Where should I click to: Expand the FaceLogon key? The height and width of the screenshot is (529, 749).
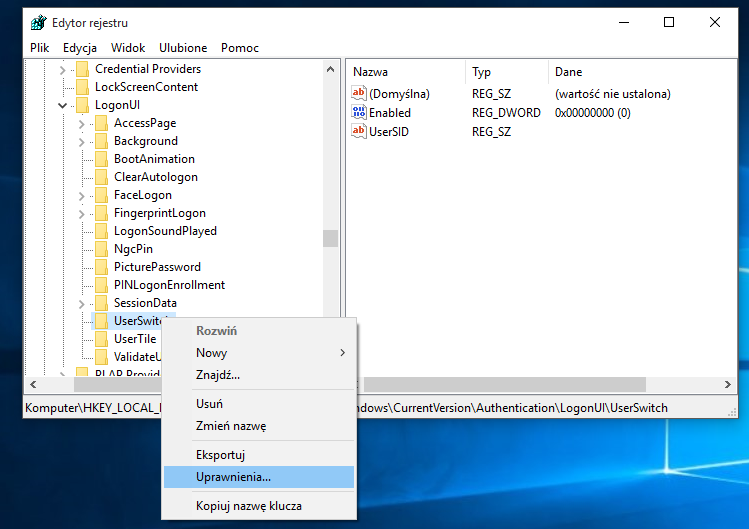82,196
